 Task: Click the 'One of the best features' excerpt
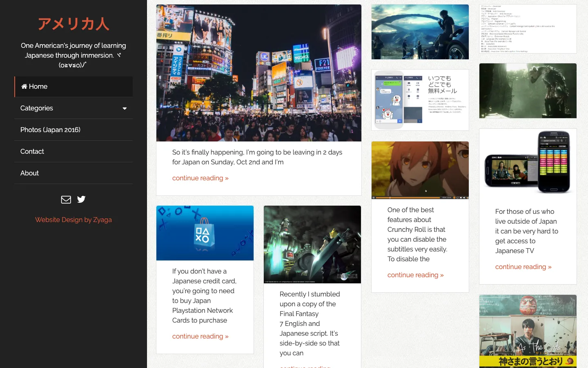coord(417,234)
